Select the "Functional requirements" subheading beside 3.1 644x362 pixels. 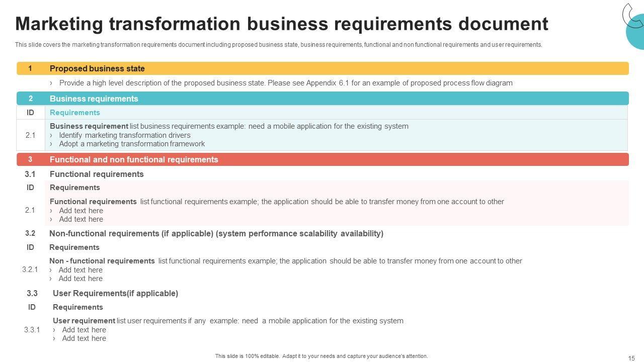pos(97,174)
